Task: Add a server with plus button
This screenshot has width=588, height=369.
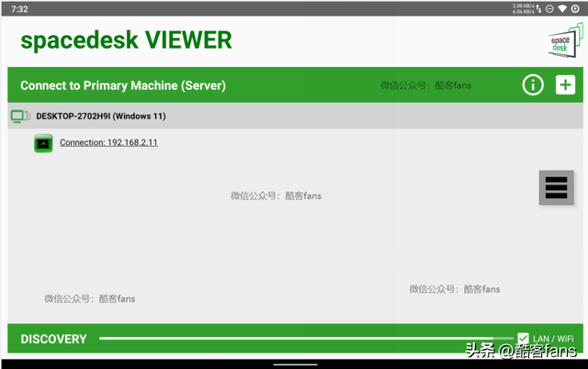Action: click(x=565, y=85)
